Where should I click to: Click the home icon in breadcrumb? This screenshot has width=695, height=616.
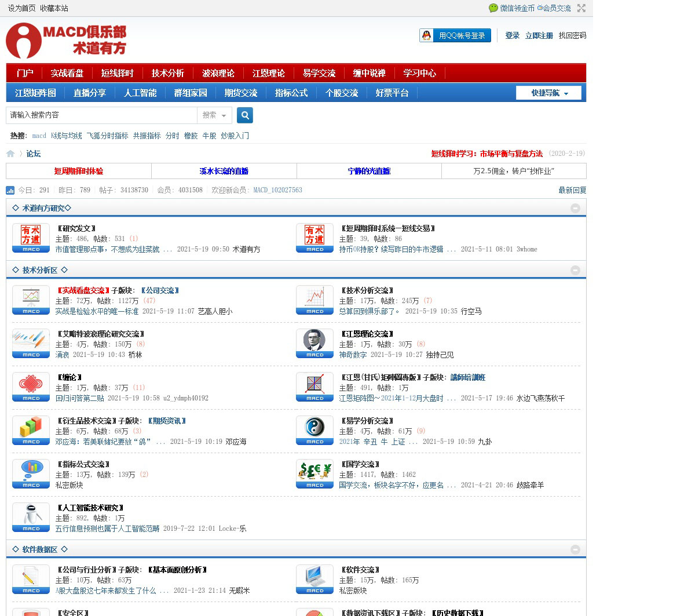[10, 154]
